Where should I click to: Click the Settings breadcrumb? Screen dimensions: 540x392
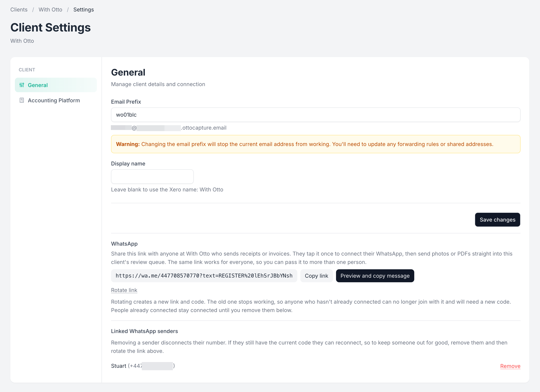coord(84,10)
